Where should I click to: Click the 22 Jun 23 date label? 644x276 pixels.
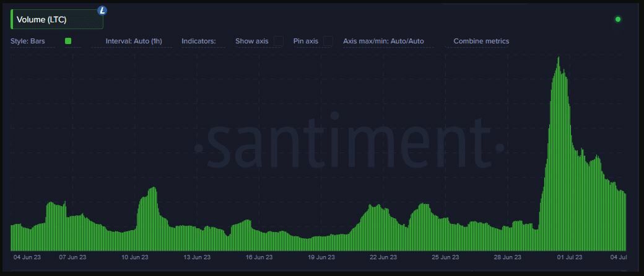click(383, 257)
